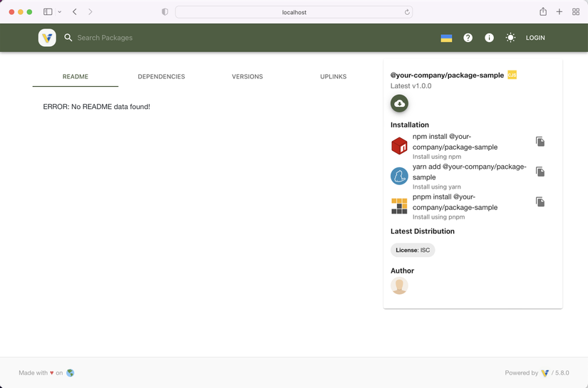588x388 pixels.
Task: Open a new browser tab
Action: click(x=559, y=12)
